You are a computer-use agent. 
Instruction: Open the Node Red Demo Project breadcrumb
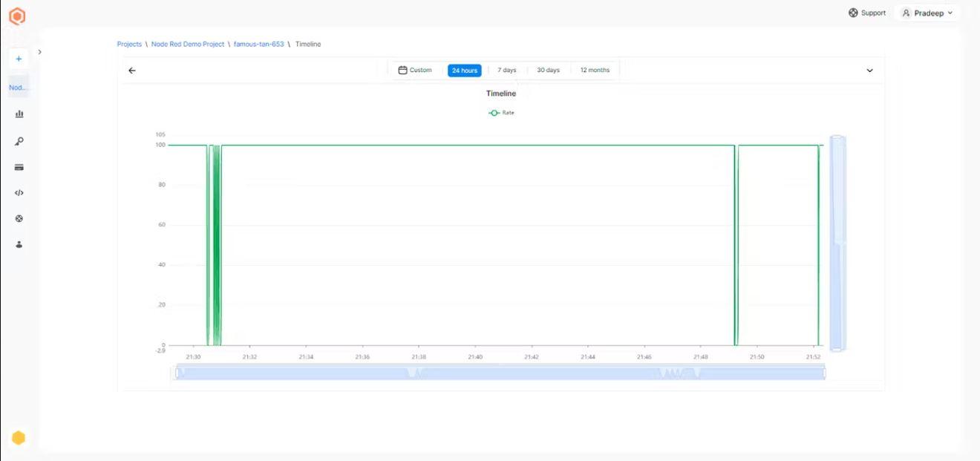pyautogui.click(x=187, y=45)
